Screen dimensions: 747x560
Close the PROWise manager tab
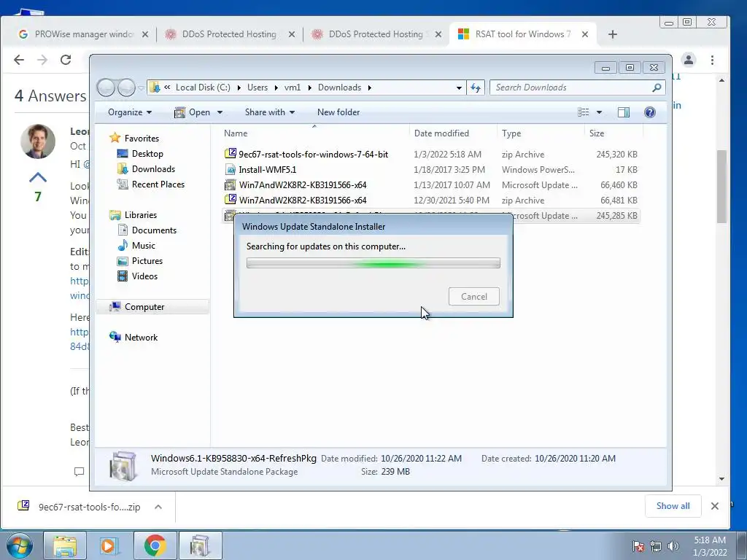145,34
